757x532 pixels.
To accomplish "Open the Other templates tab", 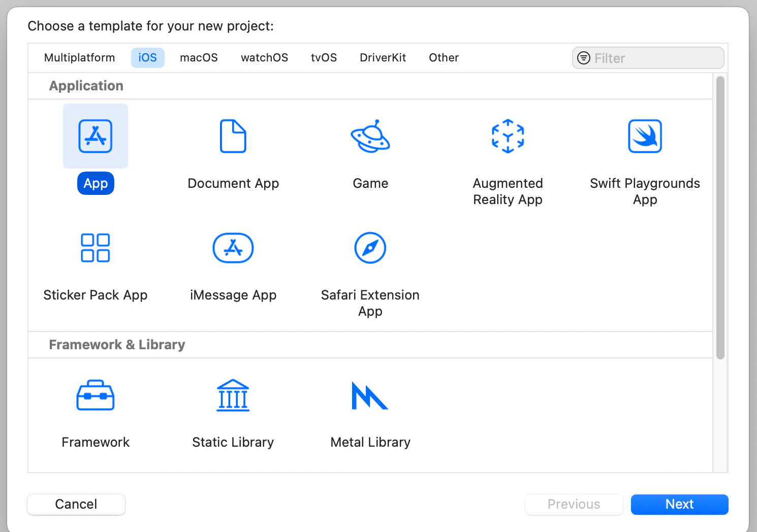I will pyautogui.click(x=444, y=58).
